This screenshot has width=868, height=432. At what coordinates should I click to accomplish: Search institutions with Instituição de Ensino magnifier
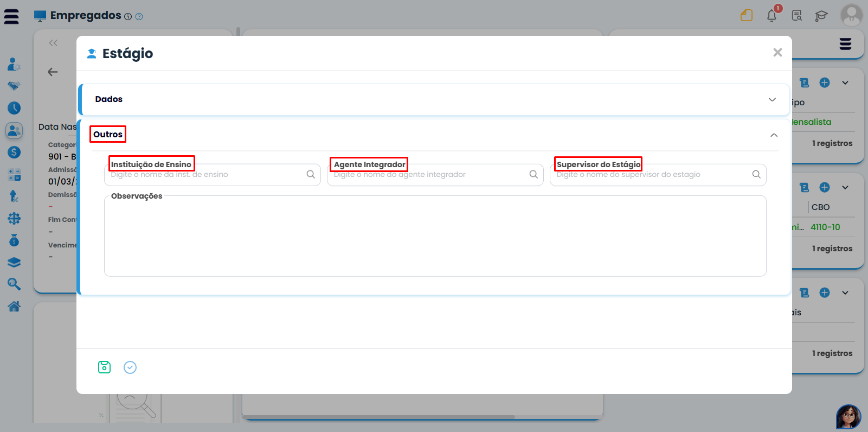point(311,174)
